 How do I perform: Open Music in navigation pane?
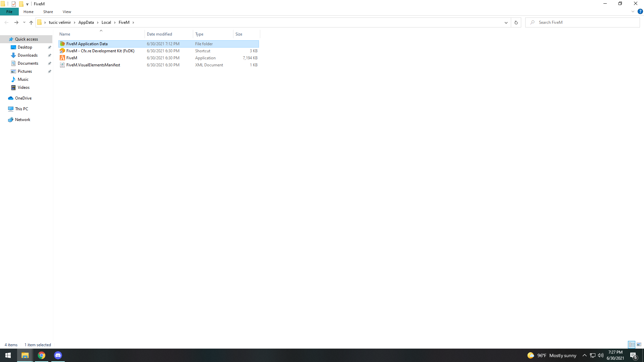[23, 79]
